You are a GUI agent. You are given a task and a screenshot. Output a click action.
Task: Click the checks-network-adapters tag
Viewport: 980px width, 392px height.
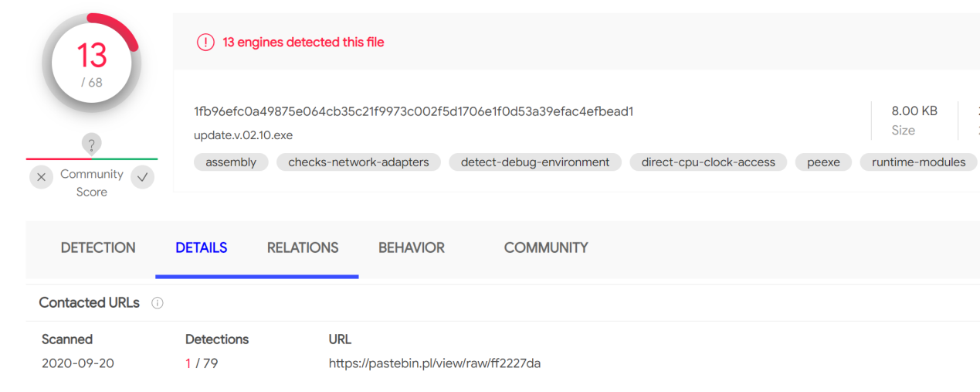coord(358,162)
